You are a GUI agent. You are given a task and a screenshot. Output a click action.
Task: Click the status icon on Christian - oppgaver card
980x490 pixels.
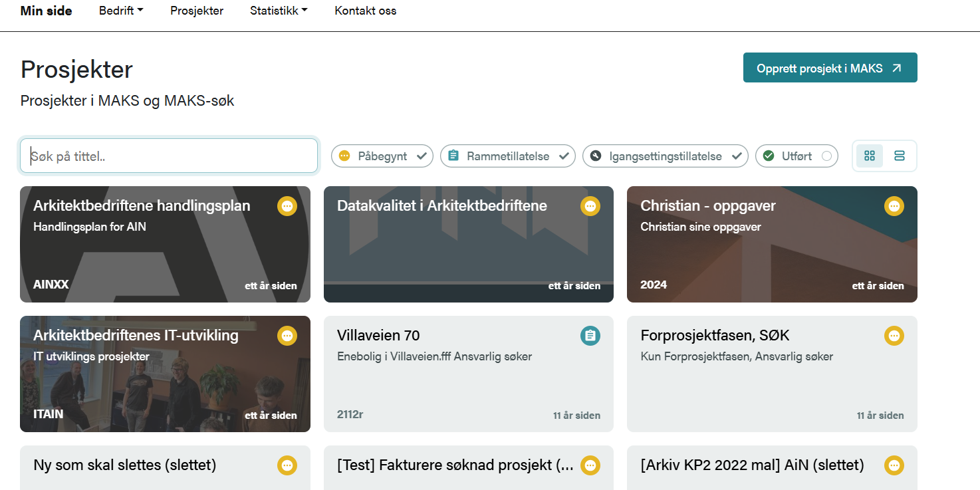coord(894,206)
